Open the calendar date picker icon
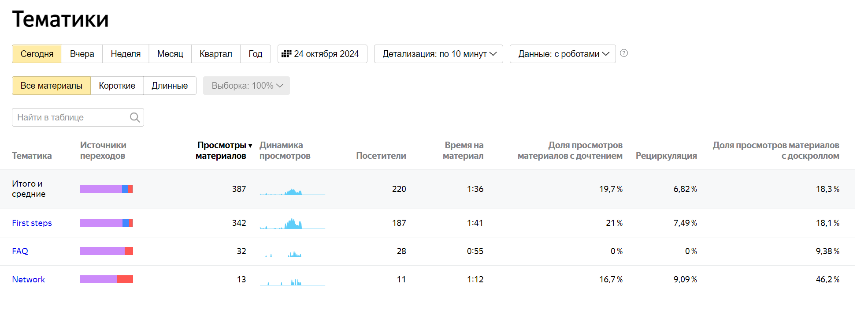 pyautogui.click(x=286, y=54)
